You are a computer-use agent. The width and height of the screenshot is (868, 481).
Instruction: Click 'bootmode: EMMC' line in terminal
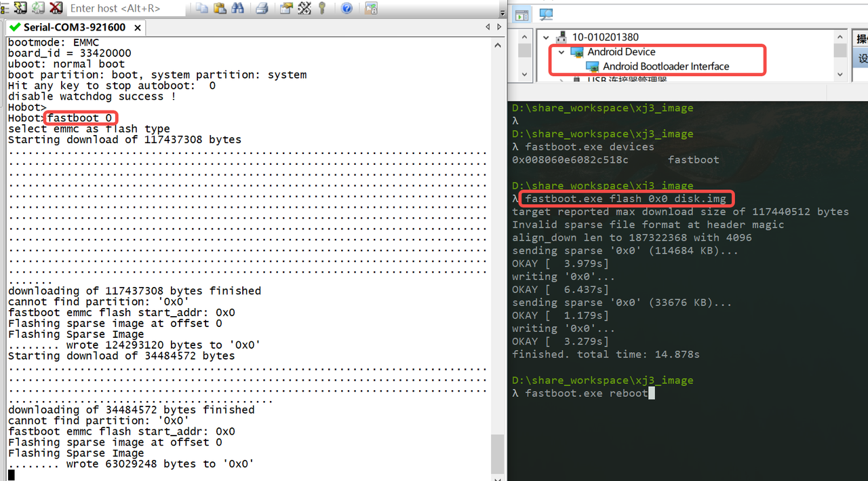(x=53, y=43)
